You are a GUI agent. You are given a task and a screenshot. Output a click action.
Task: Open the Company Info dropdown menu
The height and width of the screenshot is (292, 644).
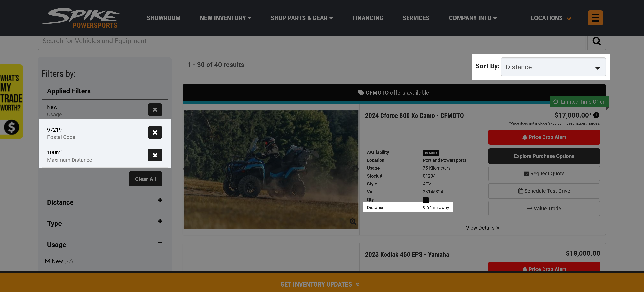[473, 18]
